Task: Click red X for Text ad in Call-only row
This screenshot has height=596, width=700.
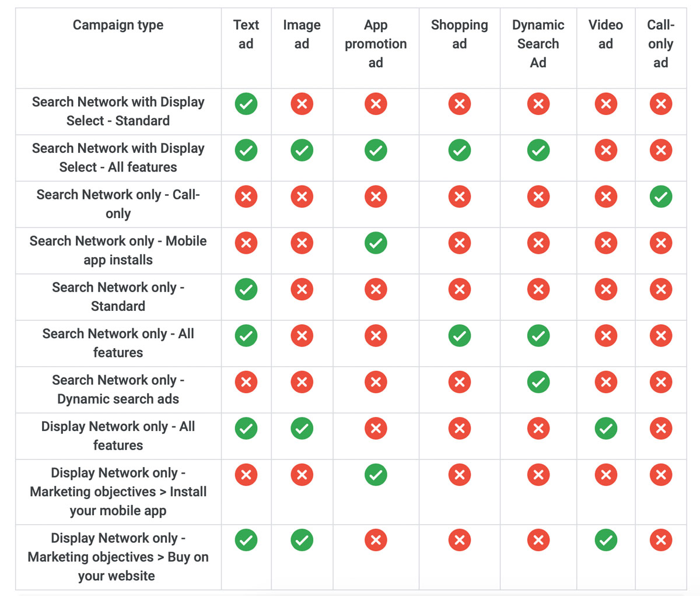Action: pyautogui.click(x=246, y=197)
